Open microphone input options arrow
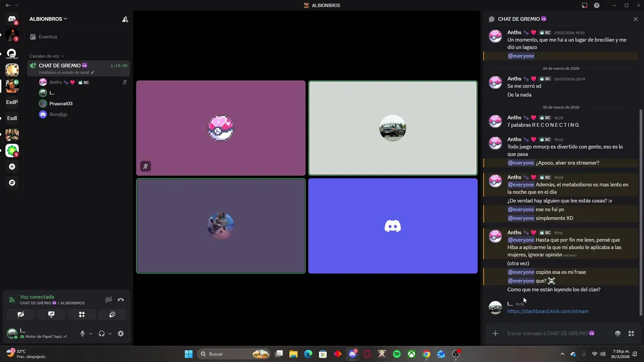Viewport: 644px width, 362px height. point(91,334)
